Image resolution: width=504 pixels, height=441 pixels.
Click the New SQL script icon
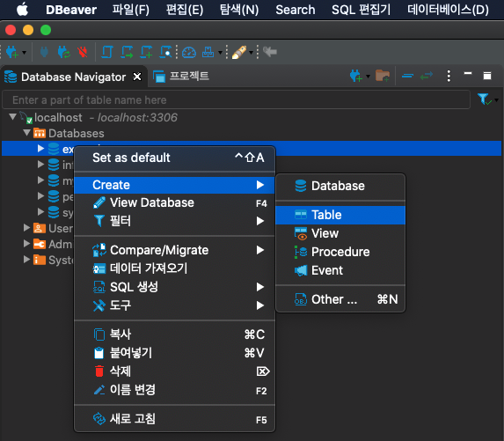[x=146, y=52]
